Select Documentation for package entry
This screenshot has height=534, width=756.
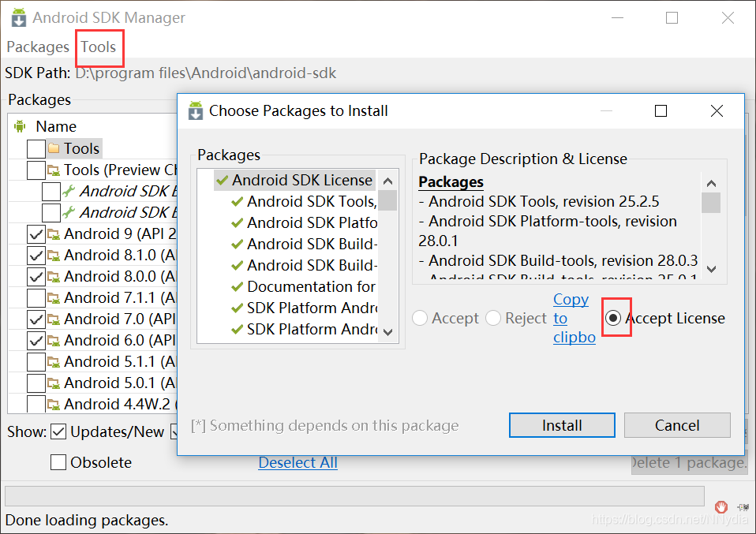[x=311, y=286]
